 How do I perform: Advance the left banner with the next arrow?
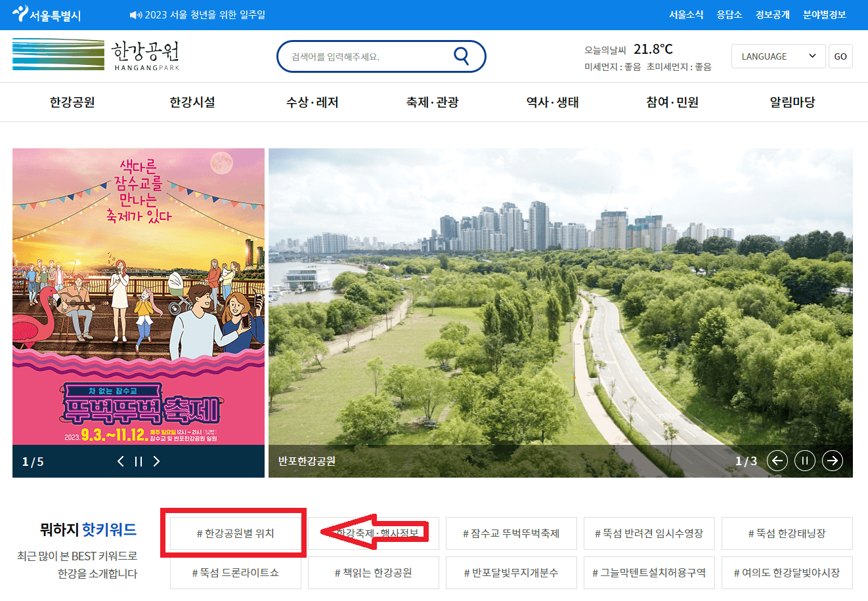157,461
